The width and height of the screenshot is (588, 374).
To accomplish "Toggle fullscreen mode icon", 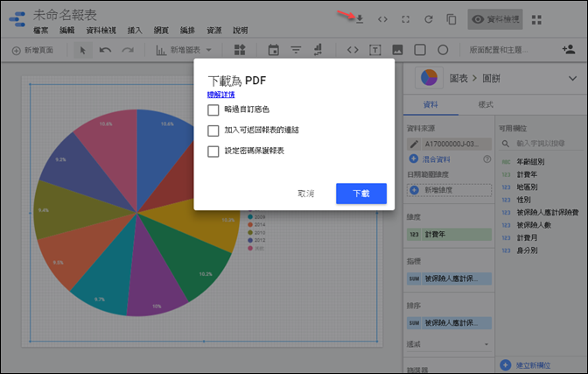I will (405, 19).
